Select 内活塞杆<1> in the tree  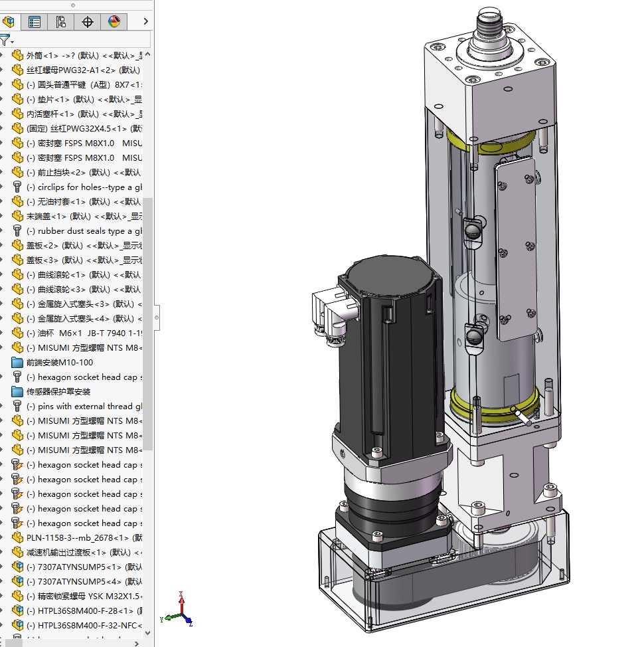coord(84,114)
